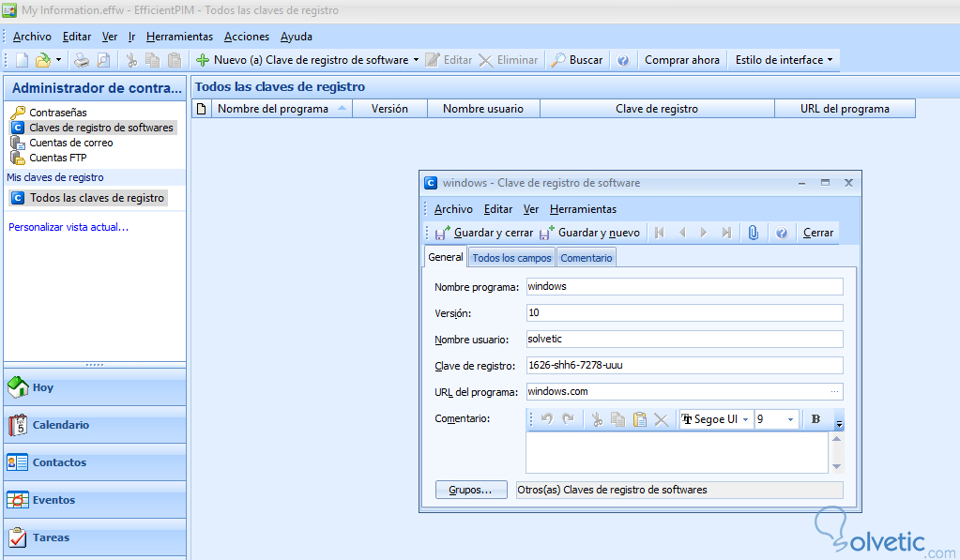This screenshot has width=960, height=560.
Task: Open the Estilo de interface dropdown
Action: point(784,60)
